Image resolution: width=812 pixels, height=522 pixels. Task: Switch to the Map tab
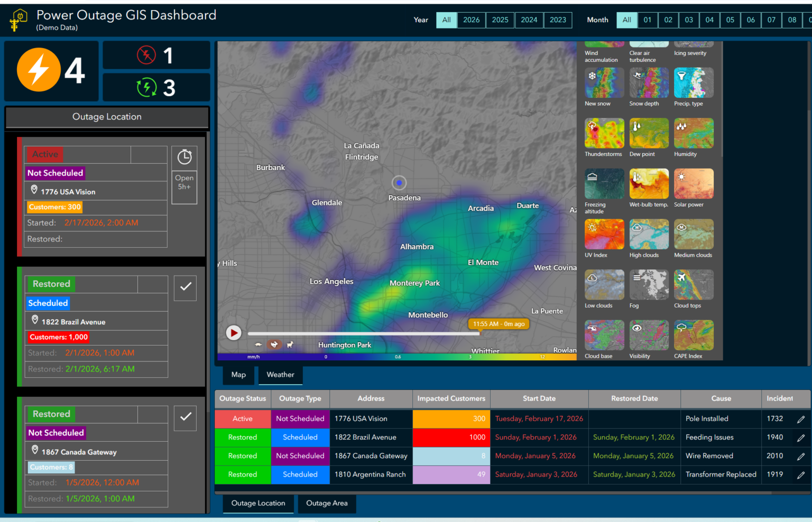(x=238, y=375)
